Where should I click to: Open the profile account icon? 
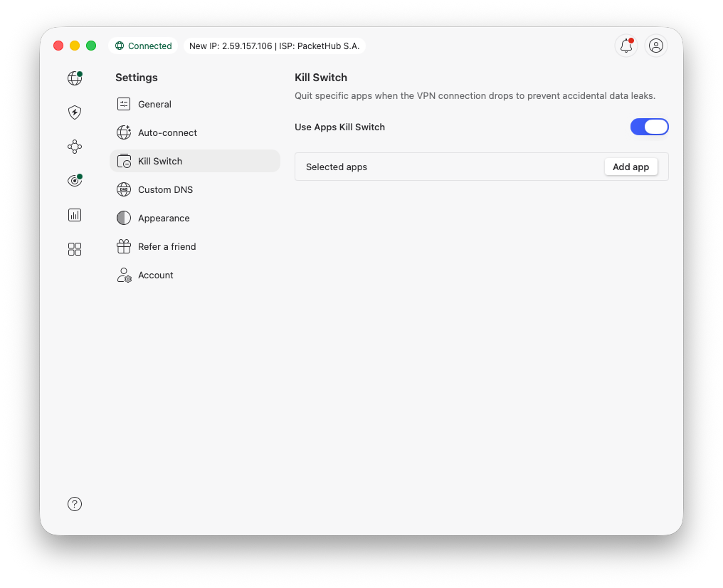pos(655,46)
